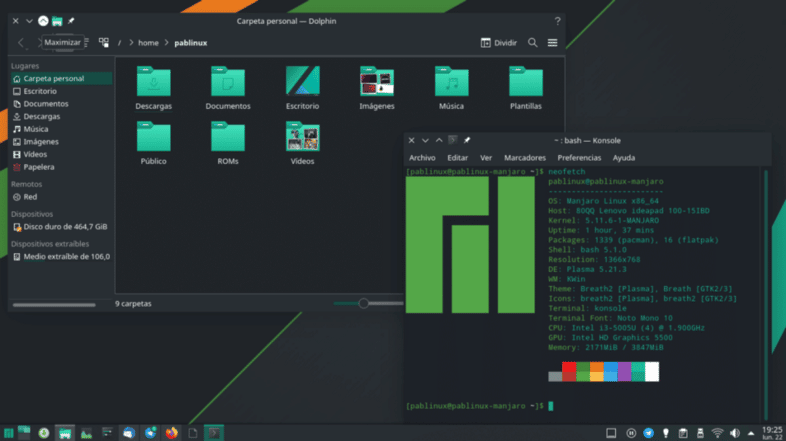This screenshot has height=441, width=786.
Task: Open system monitor taskbar icon
Action: (86, 433)
